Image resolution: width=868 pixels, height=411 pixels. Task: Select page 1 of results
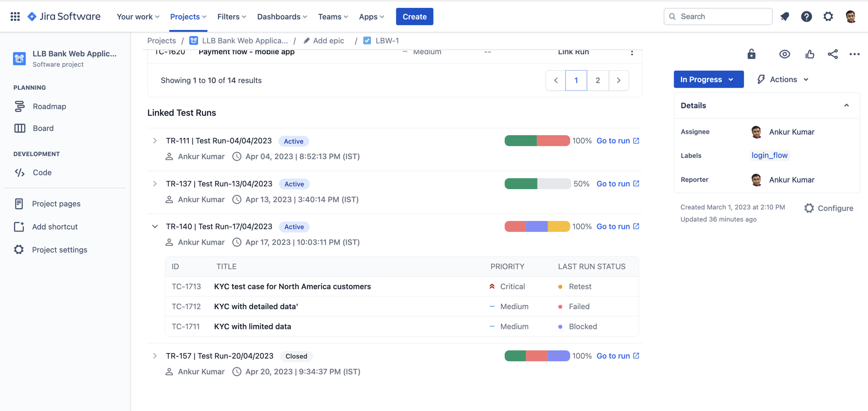click(x=576, y=80)
